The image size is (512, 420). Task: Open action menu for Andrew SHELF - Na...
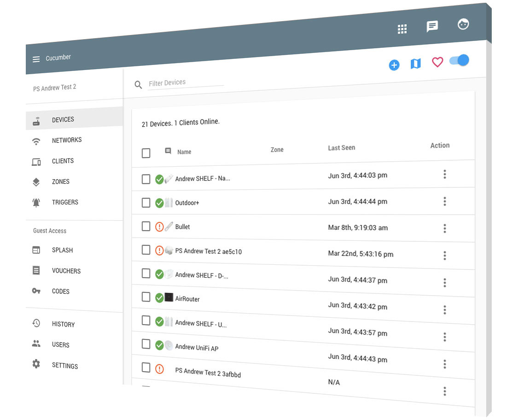[445, 174]
